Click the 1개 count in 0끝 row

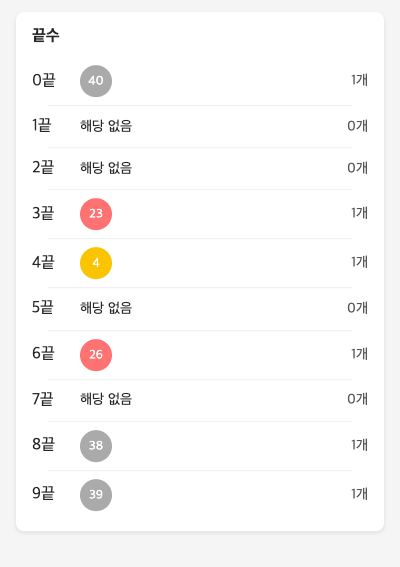359,80
